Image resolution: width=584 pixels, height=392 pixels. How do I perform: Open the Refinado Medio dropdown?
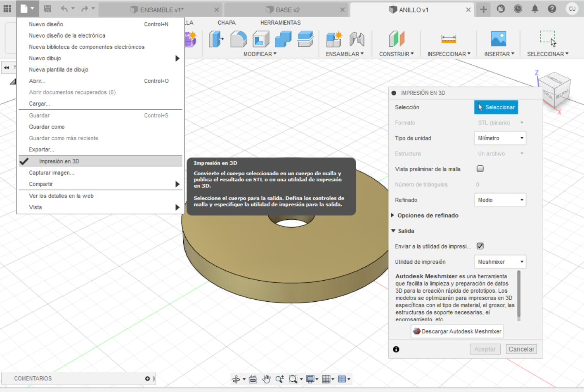point(500,200)
